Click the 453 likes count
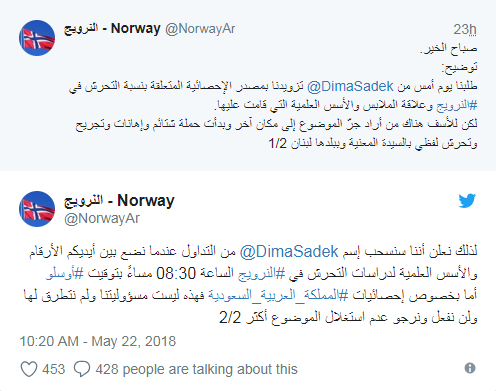 click(x=54, y=369)
